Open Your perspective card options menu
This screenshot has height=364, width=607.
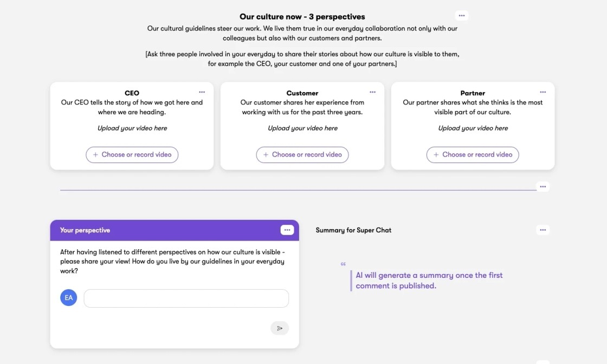coord(287,230)
